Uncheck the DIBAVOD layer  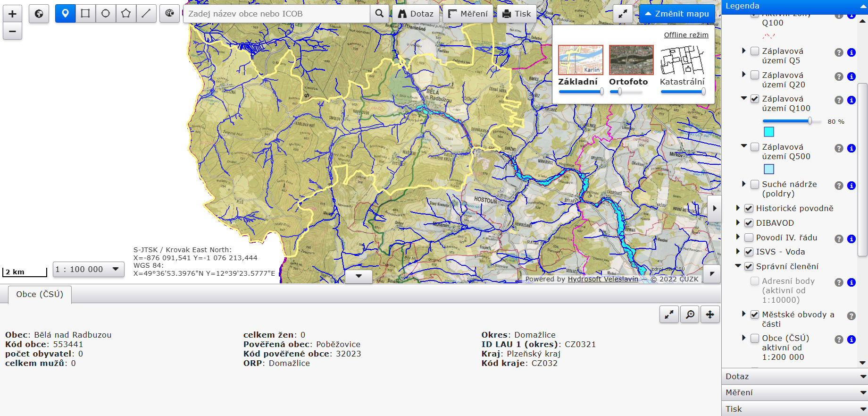coord(749,223)
